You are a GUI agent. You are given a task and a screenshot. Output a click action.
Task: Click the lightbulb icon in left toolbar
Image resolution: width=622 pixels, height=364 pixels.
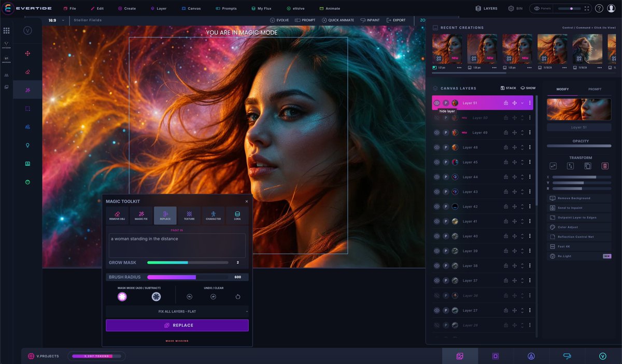click(27, 145)
